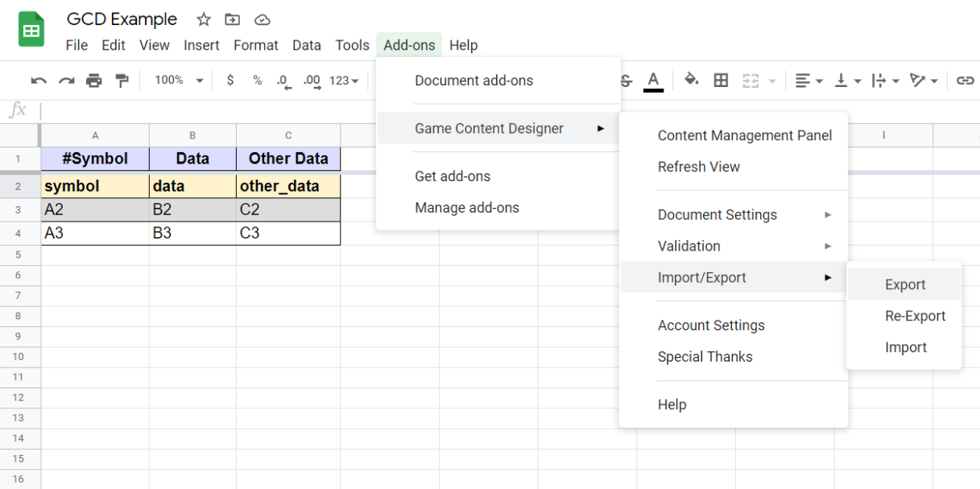Click the decrease decimal places button

point(283,81)
